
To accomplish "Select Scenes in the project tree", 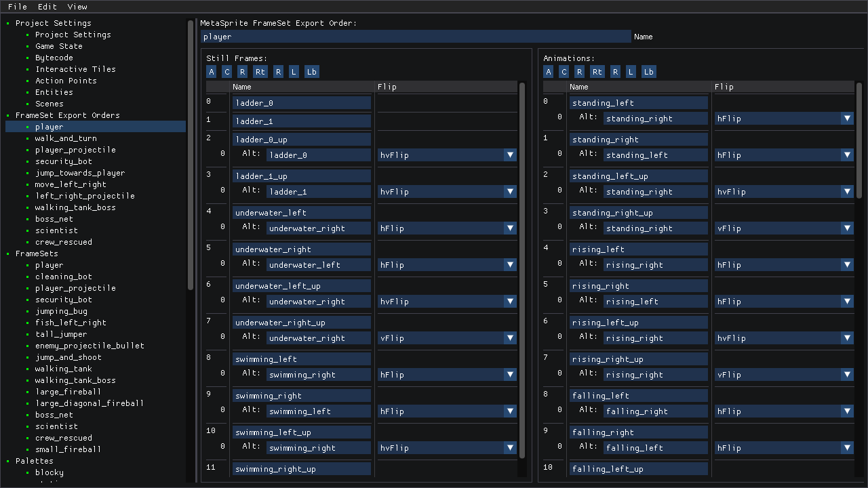I will (x=50, y=104).
